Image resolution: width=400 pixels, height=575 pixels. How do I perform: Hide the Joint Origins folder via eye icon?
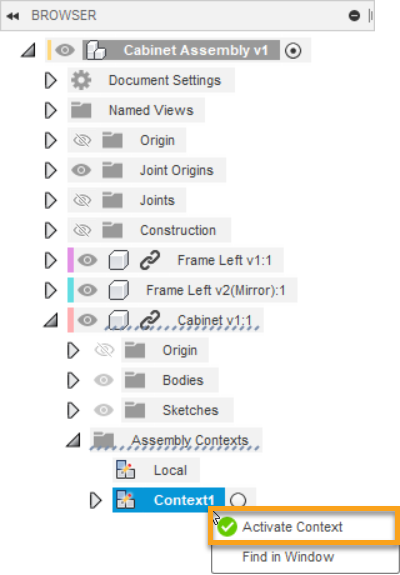[x=81, y=170]
